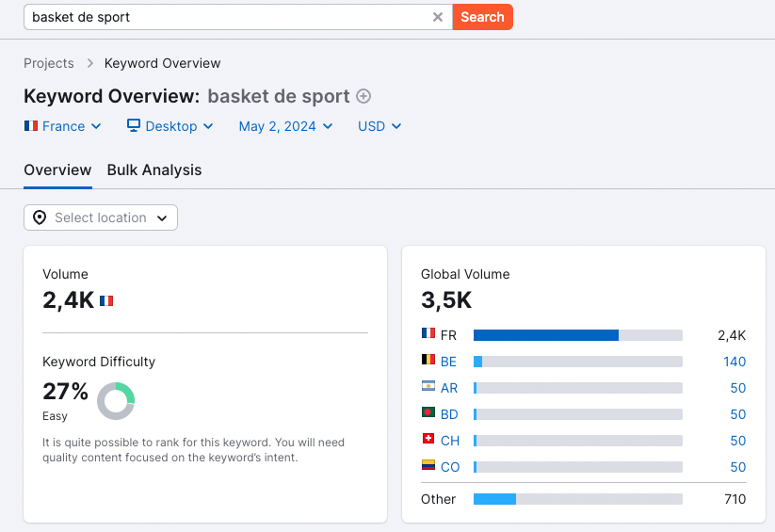Change currency via USD dropdown
The height and width of the screenshot is (532, 775).
(x=379, y=126)
